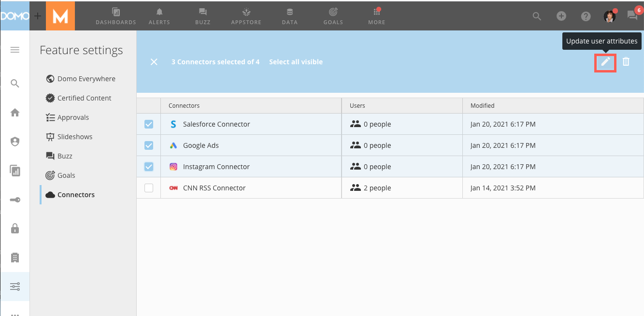Open the More menu icon with red badge
The height and width of the screenshot is (316, 644).
coord(376,16)
